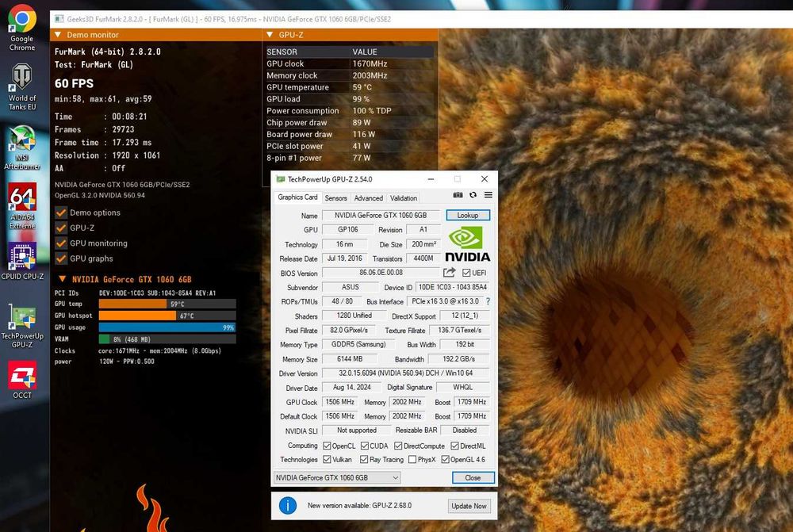Toggle UEFI checkbox
The height and width of the screenshot is (532, 793).
[x=466, y=273]
